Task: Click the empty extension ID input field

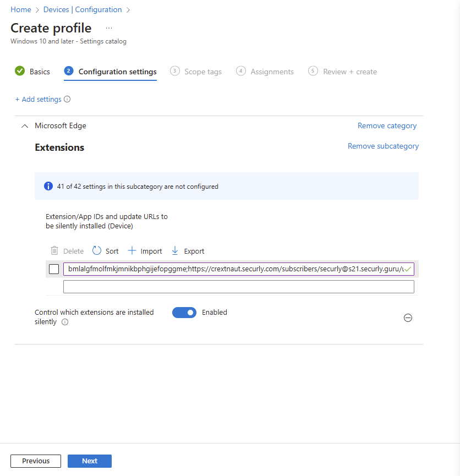Action: [x=239, y=287]
